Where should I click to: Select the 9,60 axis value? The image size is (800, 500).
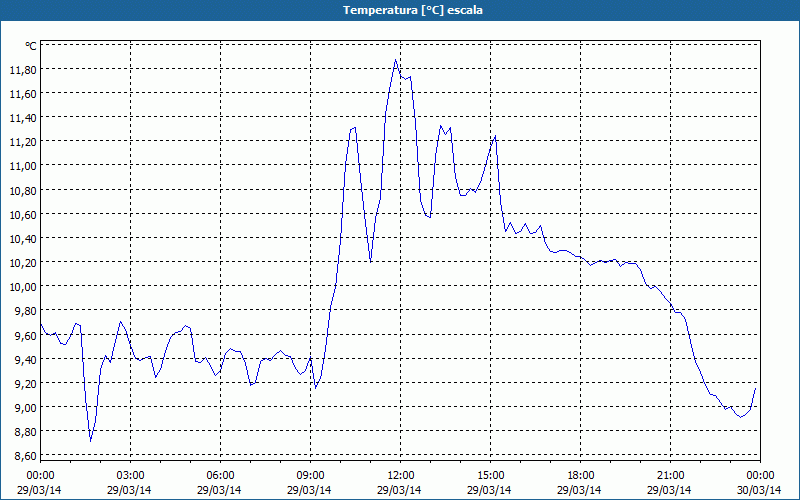click(x=26, y=335)
